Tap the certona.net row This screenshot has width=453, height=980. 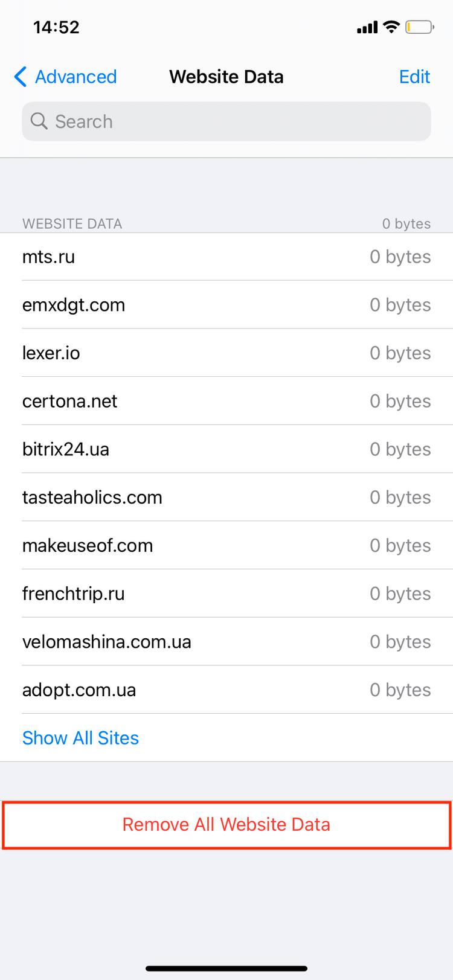click(x=226, y=401)
